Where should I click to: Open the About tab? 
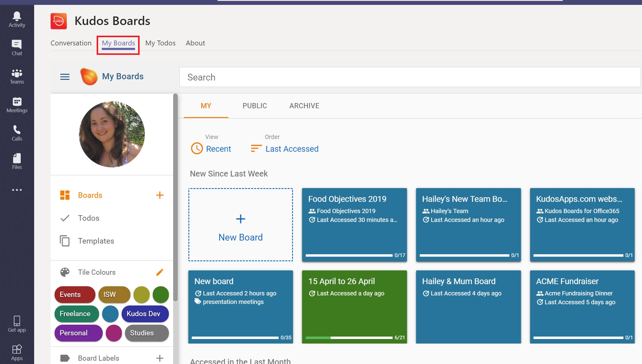(195, 43)
